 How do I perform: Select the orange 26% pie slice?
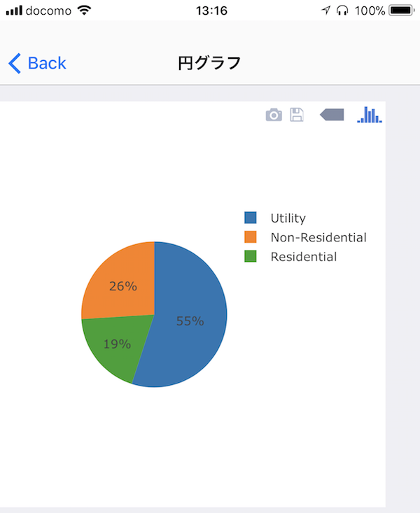pyautogui.click(x=122, y=286)
